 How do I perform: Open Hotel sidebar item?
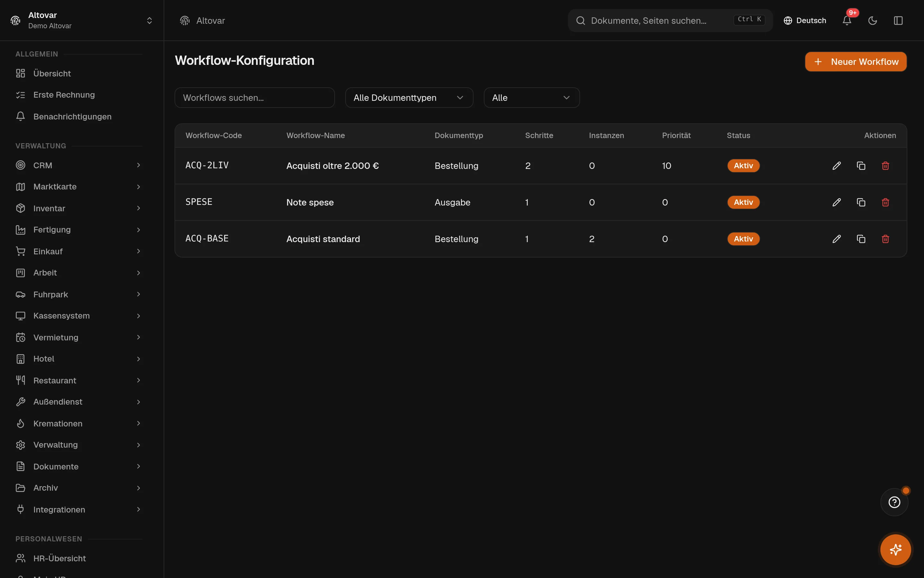79,359
